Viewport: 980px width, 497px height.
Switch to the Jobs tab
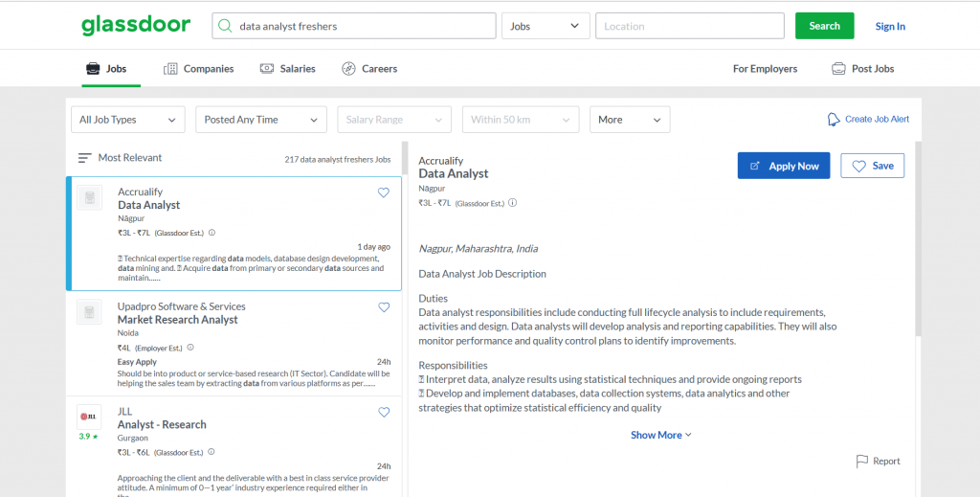click(x=105, y=69)
